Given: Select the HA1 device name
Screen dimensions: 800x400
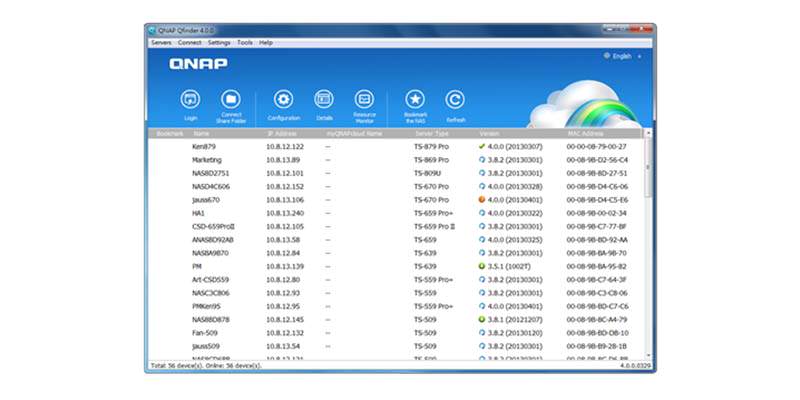Looking at the screenshot, I should point(198,213).
